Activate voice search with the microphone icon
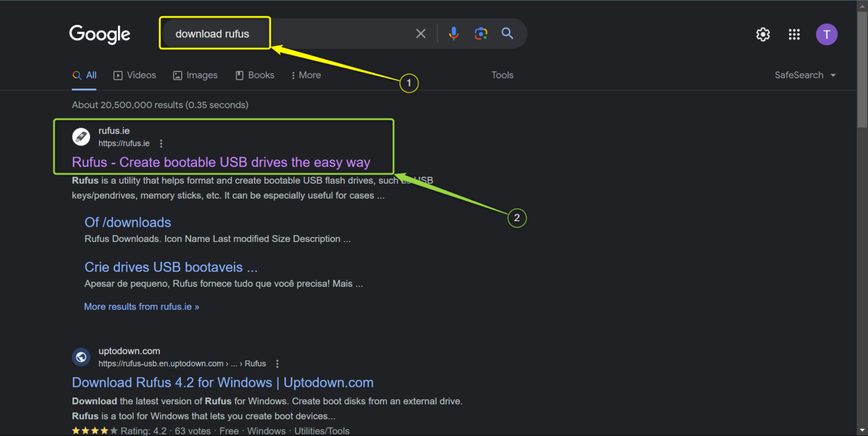This screenshot has width=868, height=436. tap(454, 33)
